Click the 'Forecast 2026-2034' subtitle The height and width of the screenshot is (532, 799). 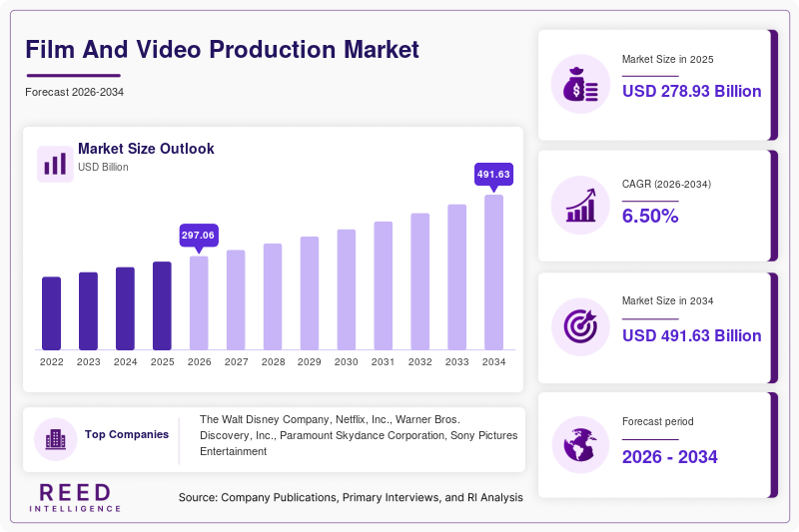coord(74,92)
